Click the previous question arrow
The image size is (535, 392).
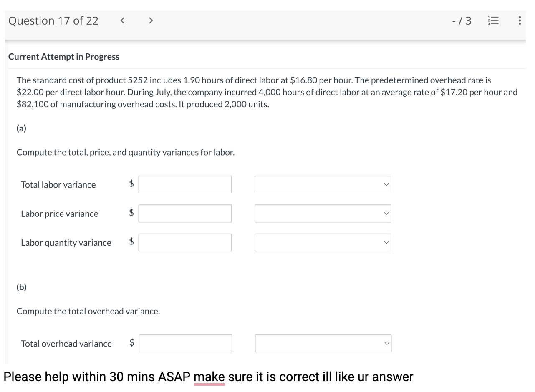click(x=122, y=20)
